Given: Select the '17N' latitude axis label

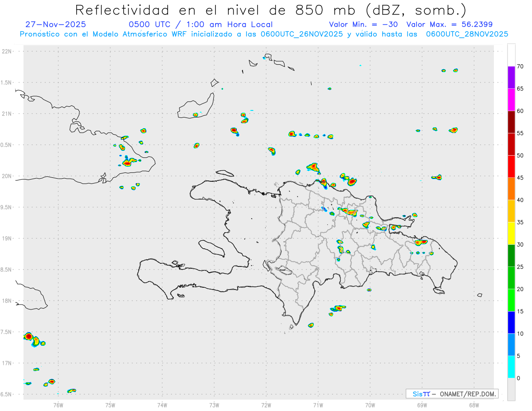Looking at the screenshot, I should point(8,363).
